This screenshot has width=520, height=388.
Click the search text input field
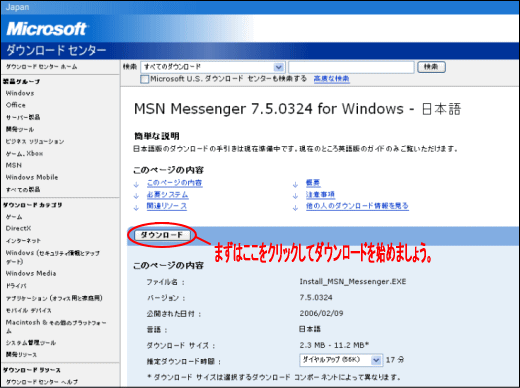click(351, 67)
